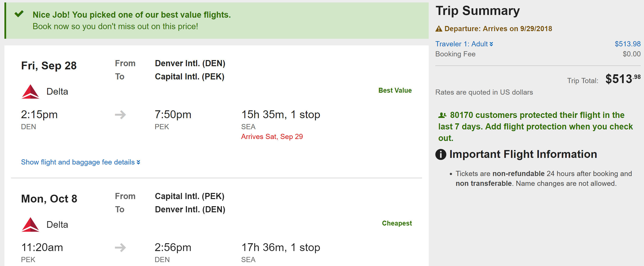Click the Arrives Sat, Sep 29 notice
This screenshot has width=644, height=266.
pos(272,137)
